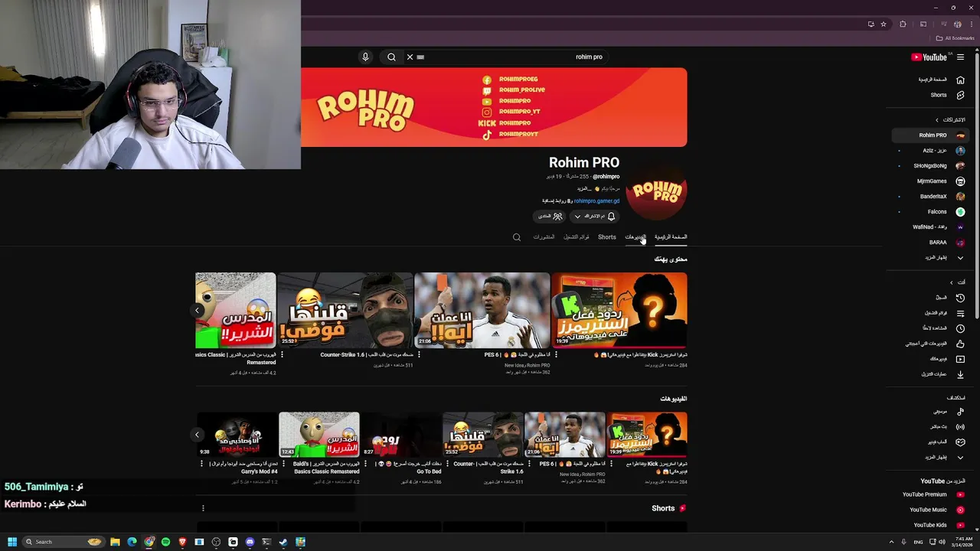Open YouTube Premium link
This screenshot has width=980, height=551.
pos(929,494)
